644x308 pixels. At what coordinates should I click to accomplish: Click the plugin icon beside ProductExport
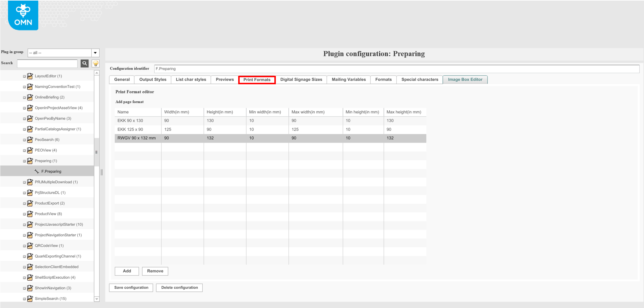coord(30,203)
